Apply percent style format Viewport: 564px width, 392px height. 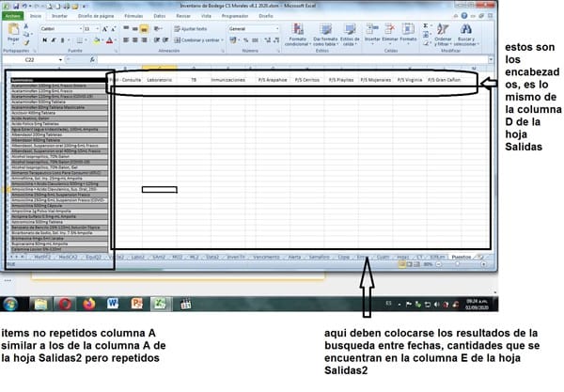click(245, 40)
